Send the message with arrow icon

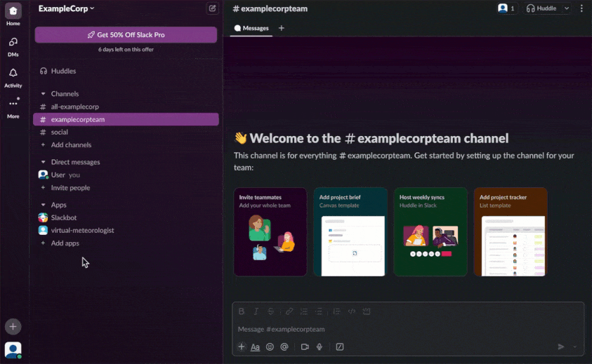(561, 346)
